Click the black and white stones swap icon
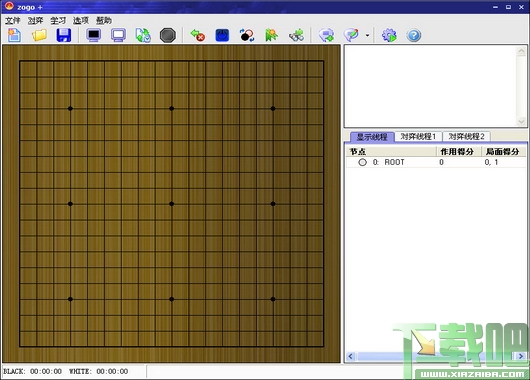Viewport: 530px width, 380px height. pyautogui.click(x=247, y=35)
